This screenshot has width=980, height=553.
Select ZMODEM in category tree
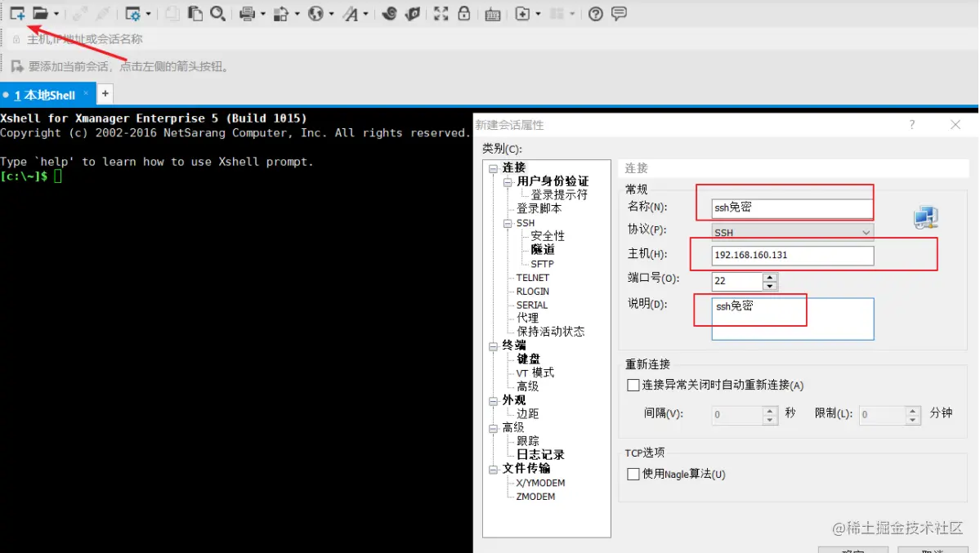point(535,497)
